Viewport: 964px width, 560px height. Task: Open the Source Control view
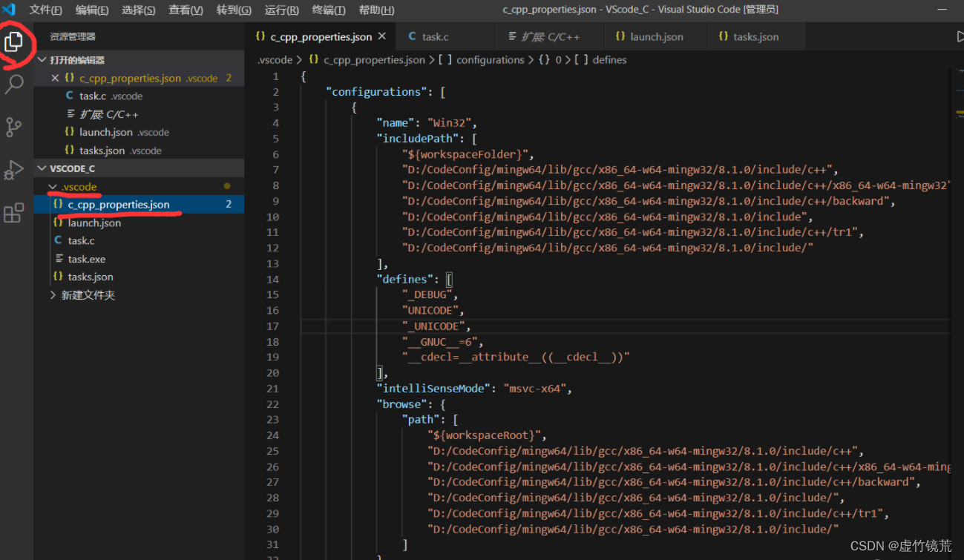pyautogui.click(x=14, y=127)
